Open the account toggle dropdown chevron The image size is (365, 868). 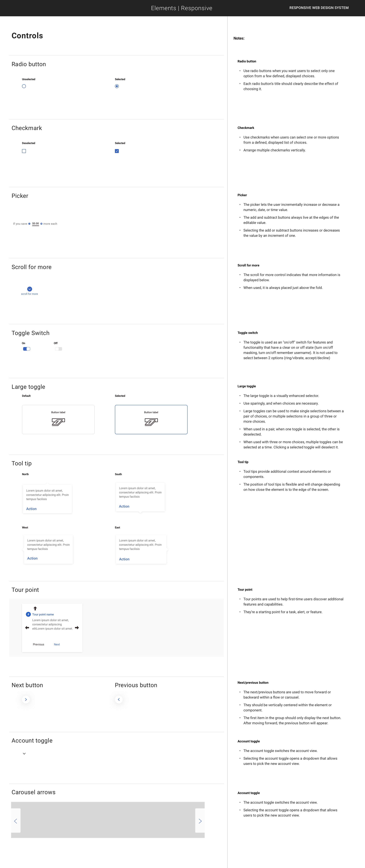(24, 754)
